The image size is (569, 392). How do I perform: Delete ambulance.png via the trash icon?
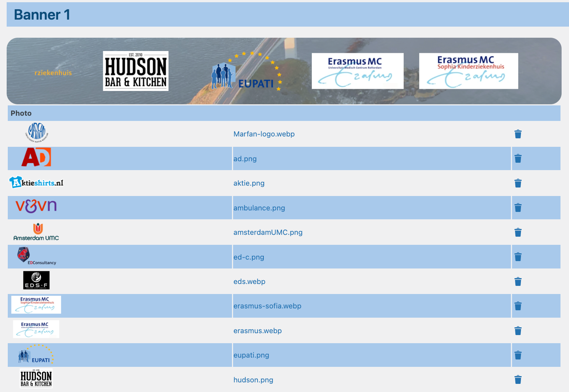tap(518, 208)
